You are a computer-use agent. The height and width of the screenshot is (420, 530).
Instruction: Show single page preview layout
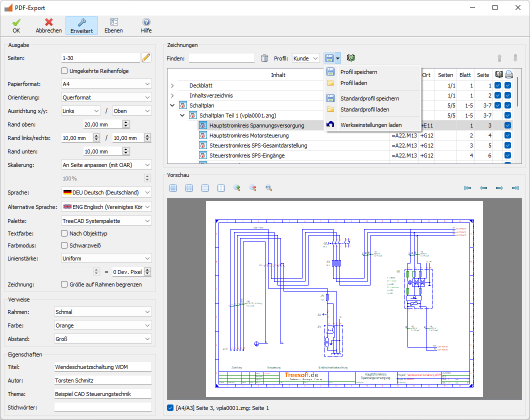point(173,188)
